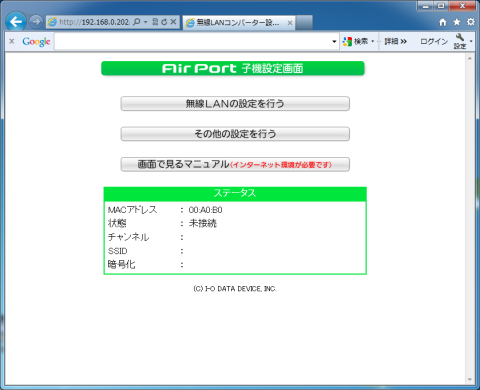Click the AirPort 子機設定画面 header banner

pyautogui.click(x=233, y=68)
